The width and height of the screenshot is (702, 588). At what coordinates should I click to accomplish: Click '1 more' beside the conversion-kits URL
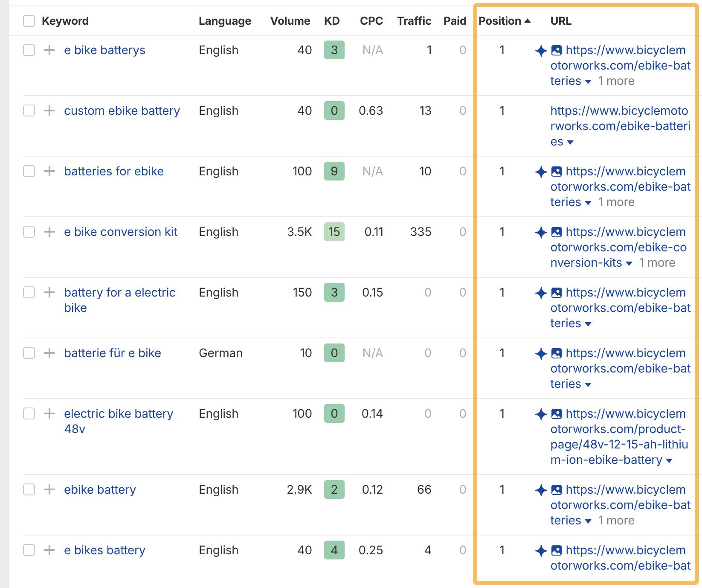tap(657, 263)
